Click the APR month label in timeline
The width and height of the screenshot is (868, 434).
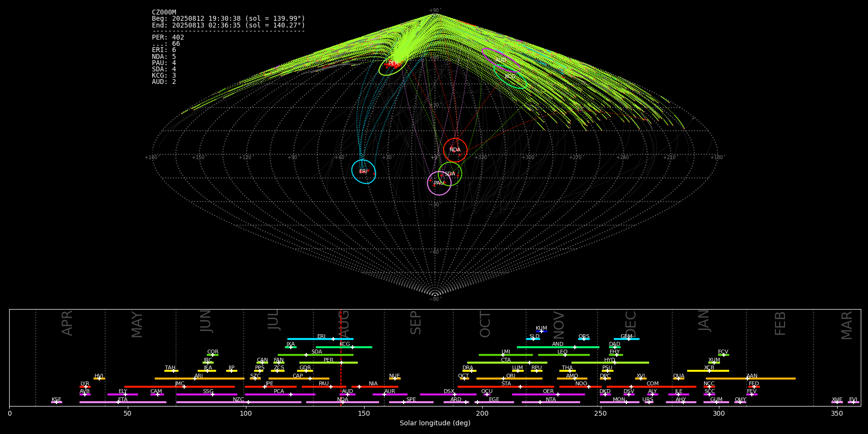67,323
